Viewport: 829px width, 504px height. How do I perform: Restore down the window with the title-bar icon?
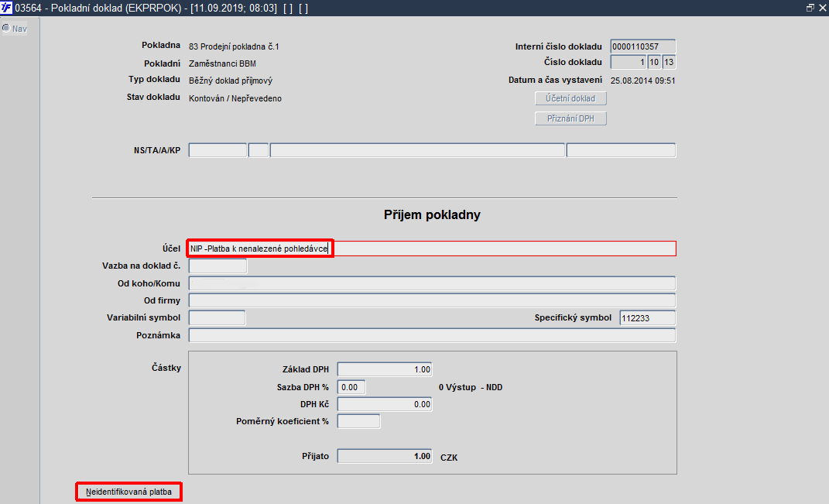[x=810, y=8]
